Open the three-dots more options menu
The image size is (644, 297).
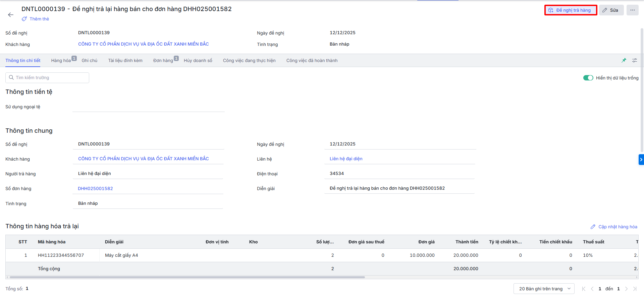tap(632, 10)
